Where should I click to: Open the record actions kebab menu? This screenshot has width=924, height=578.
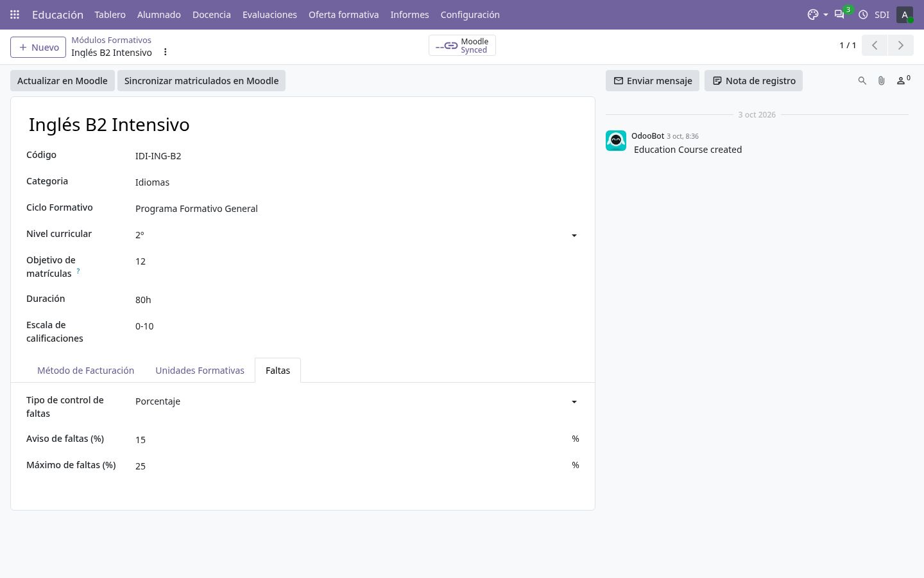(165, 52)
